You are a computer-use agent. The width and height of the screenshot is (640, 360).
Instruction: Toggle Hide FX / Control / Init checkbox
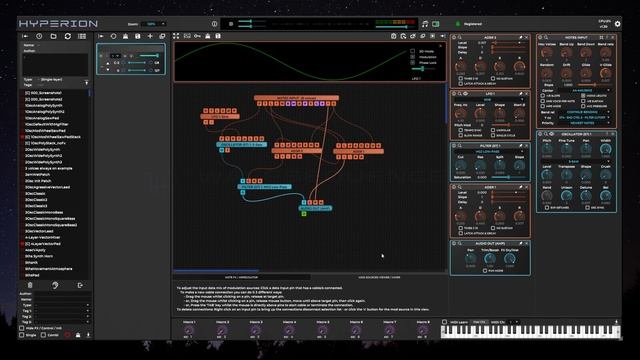[22, 328]
